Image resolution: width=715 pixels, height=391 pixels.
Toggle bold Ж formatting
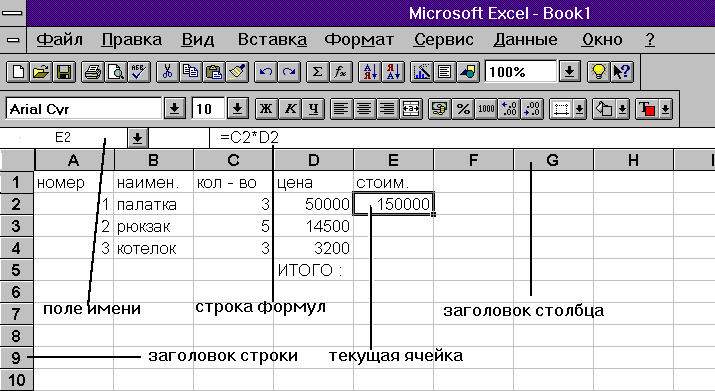tap(266, 109)
